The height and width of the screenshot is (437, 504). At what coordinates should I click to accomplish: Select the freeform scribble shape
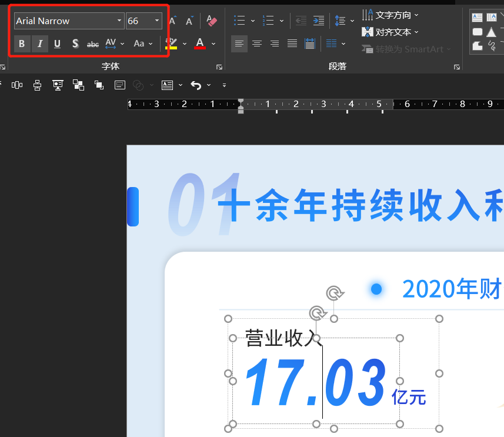(x=492, y=46)
